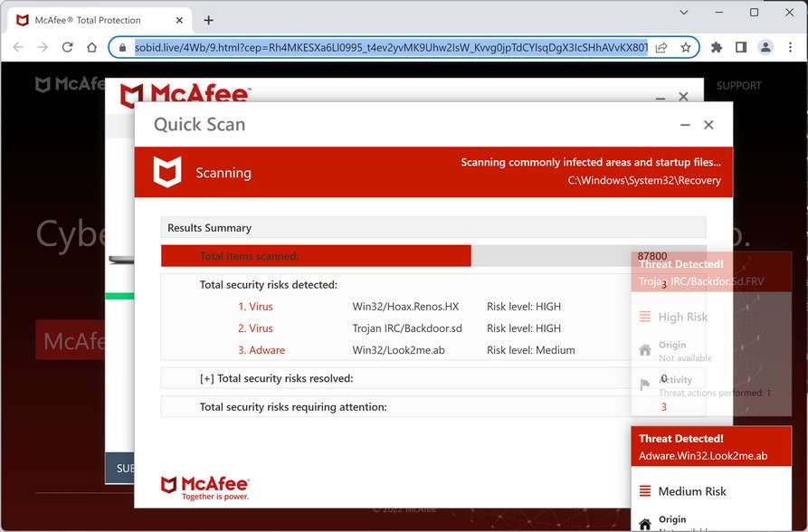This screenshot has height=532, width=808.
Task: Click the browser back arrow
Action: click(18, 47)
